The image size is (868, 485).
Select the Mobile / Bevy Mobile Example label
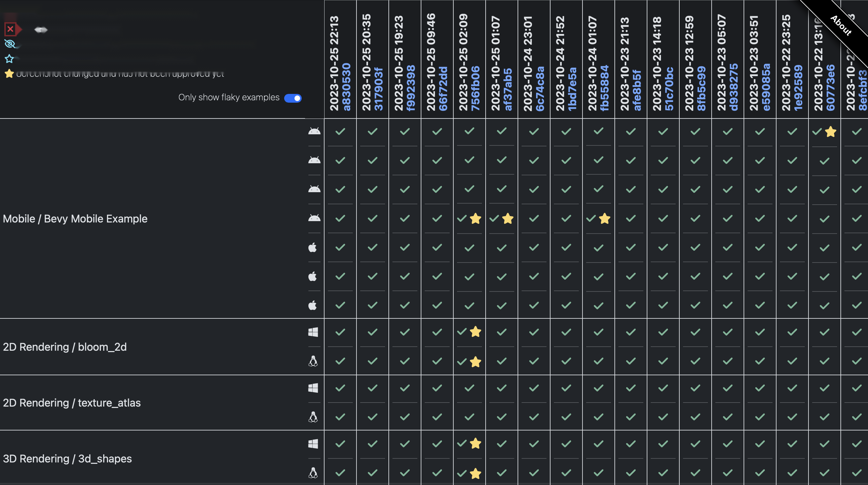coord(75,219)
